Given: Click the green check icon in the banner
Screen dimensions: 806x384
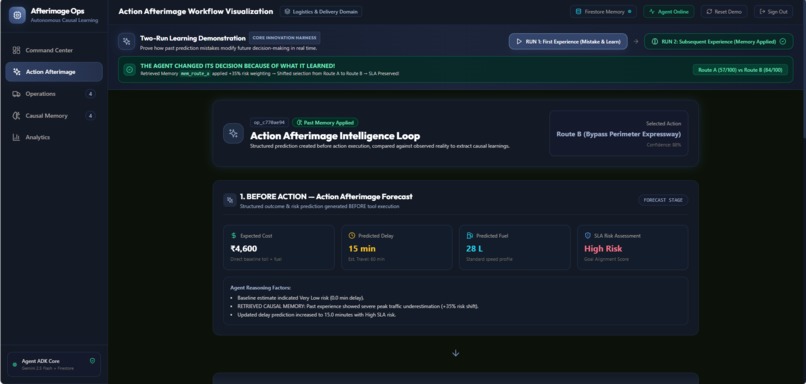Looking at the screenshot, I should pyautogui.click(x=130, y=69).
